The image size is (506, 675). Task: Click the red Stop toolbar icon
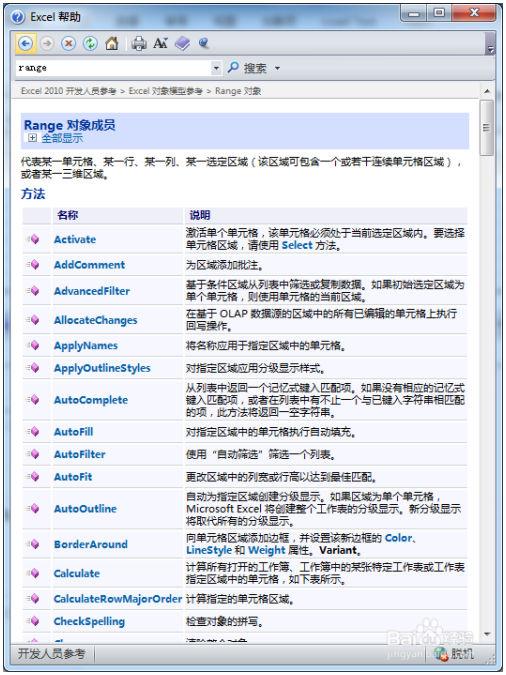coord(68,43)
